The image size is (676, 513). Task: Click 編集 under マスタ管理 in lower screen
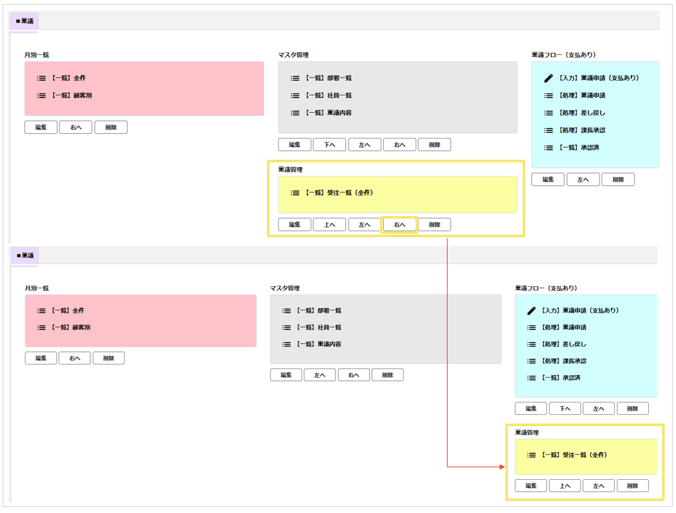[x=286, y=375]
